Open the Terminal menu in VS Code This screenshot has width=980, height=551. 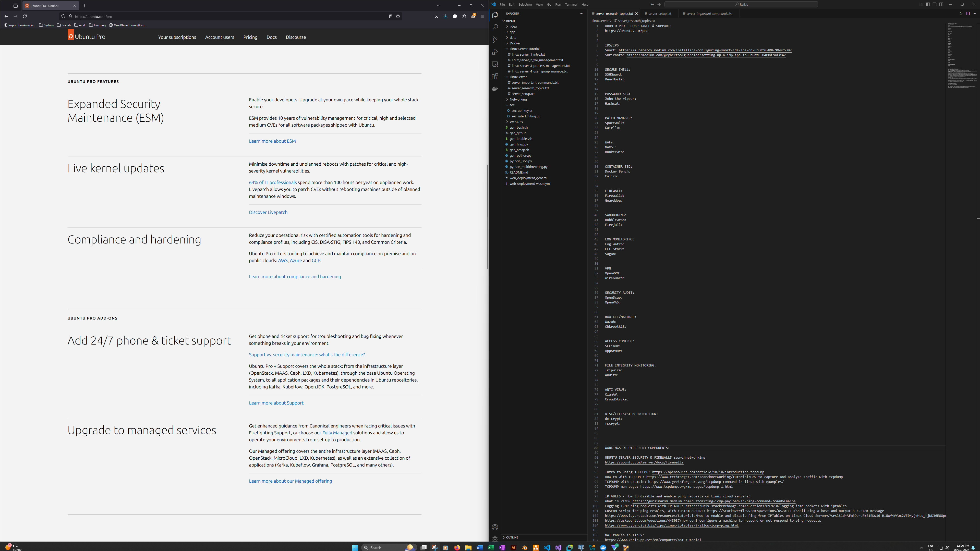tap(571, 5)
